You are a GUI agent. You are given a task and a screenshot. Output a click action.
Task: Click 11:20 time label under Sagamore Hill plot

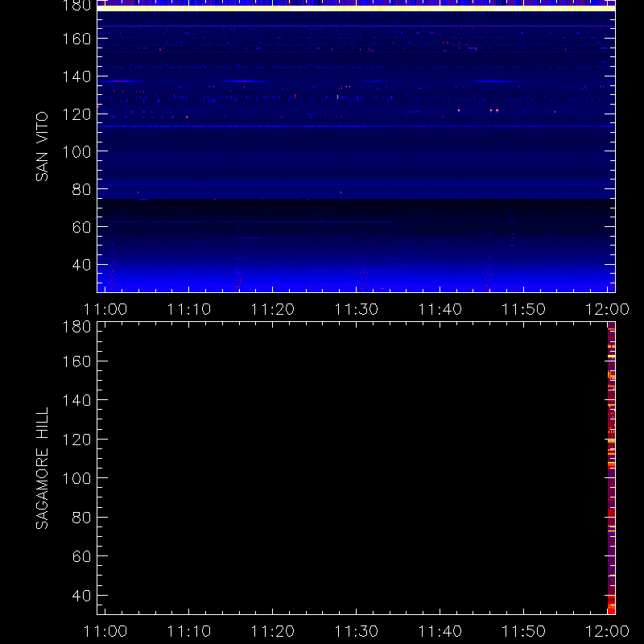coord(273,631)
